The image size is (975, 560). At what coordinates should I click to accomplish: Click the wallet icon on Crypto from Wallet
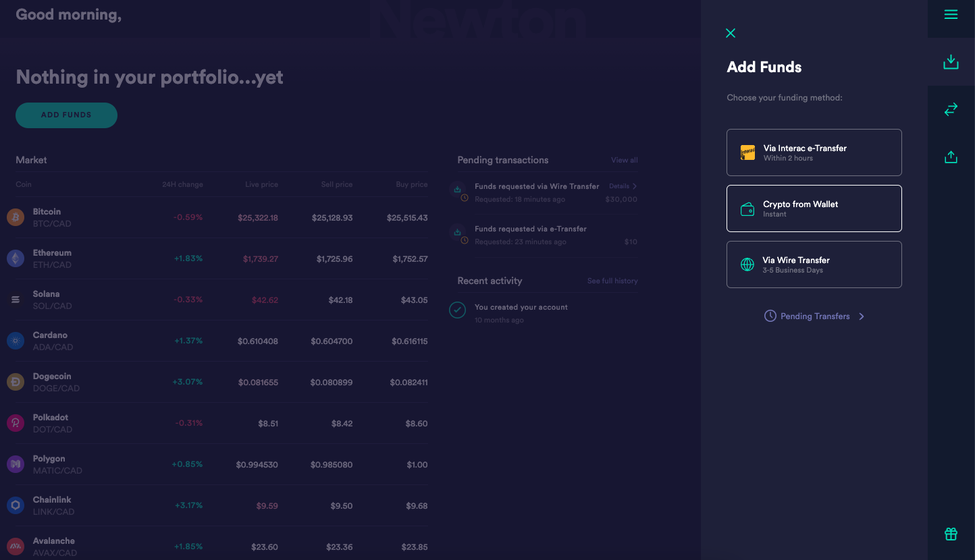(x=747, y=208)
